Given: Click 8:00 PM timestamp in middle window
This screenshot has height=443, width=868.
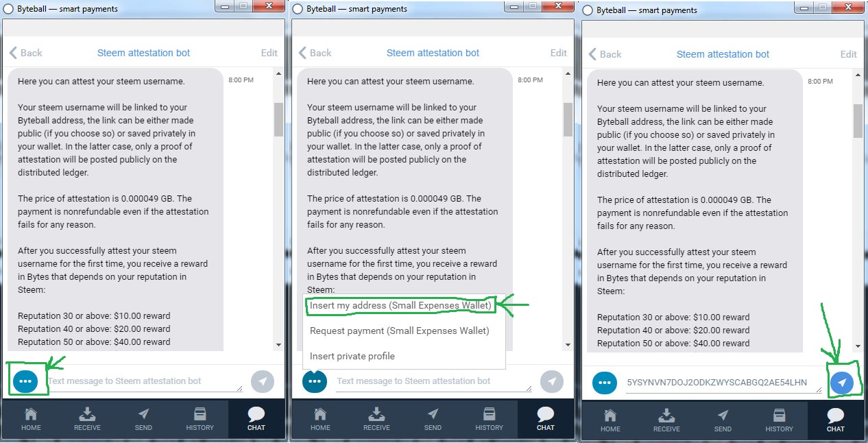Looking at the screenshot, I should (530, 80).
